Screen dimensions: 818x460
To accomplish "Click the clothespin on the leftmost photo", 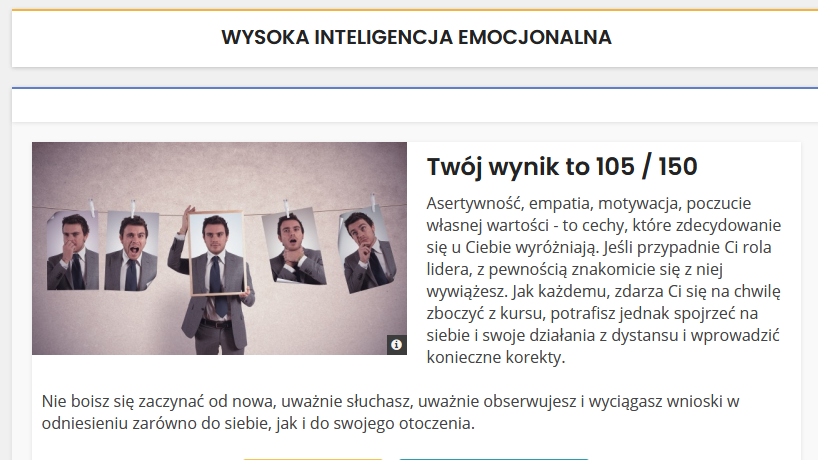I will [x=94, y=206].
